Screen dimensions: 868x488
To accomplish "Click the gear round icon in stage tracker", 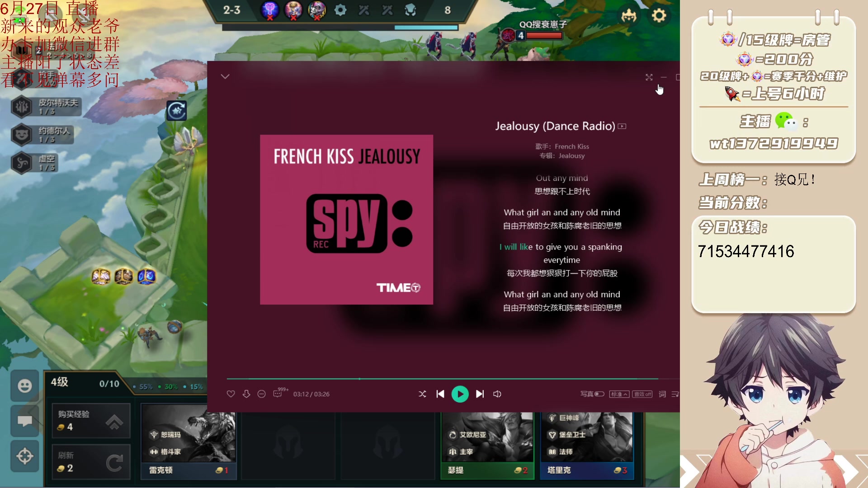I will coord(340,10).
